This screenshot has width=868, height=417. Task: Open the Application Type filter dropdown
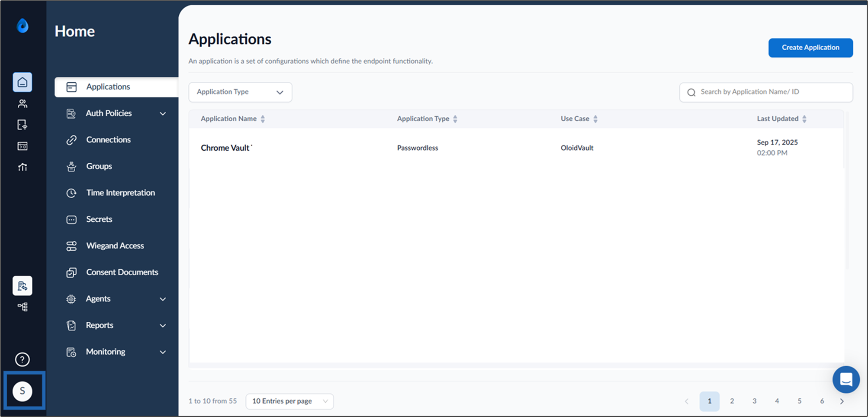pyautogui.click(x=240, y=92)
